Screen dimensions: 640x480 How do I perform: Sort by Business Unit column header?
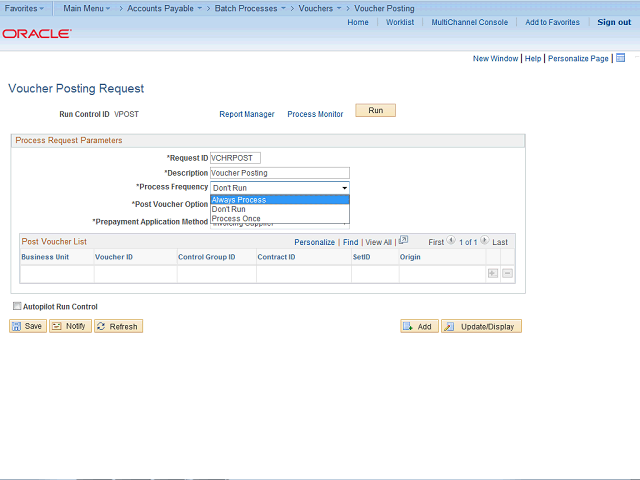click(x=45, y=257)
